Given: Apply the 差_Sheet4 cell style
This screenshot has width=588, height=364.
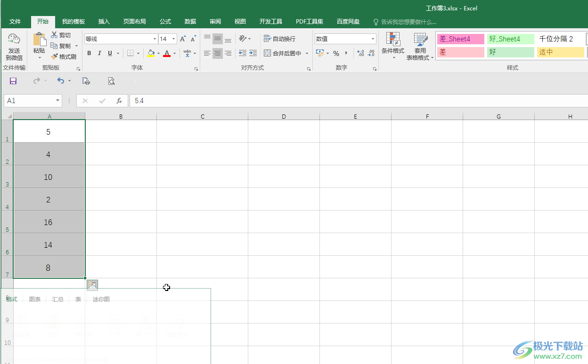Looking at the screenshot, I should click(x=460, y=39).
